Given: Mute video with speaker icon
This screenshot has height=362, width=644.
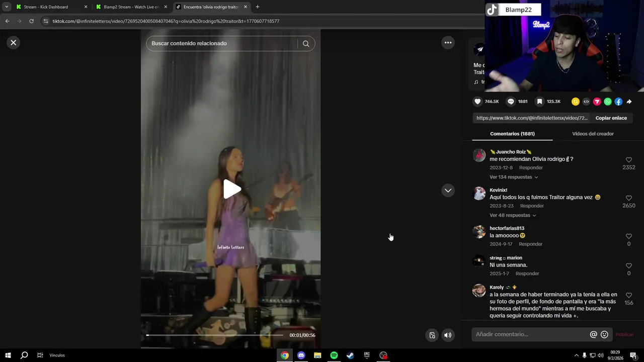Looking at the screenshot, I should point(448,335).
